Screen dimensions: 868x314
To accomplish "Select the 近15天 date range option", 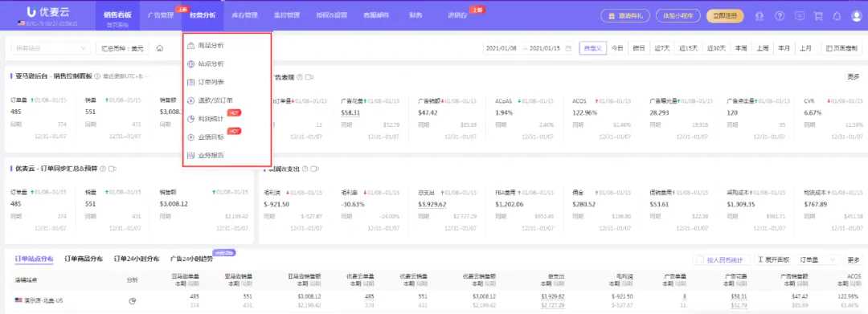I will coord(689,48).
